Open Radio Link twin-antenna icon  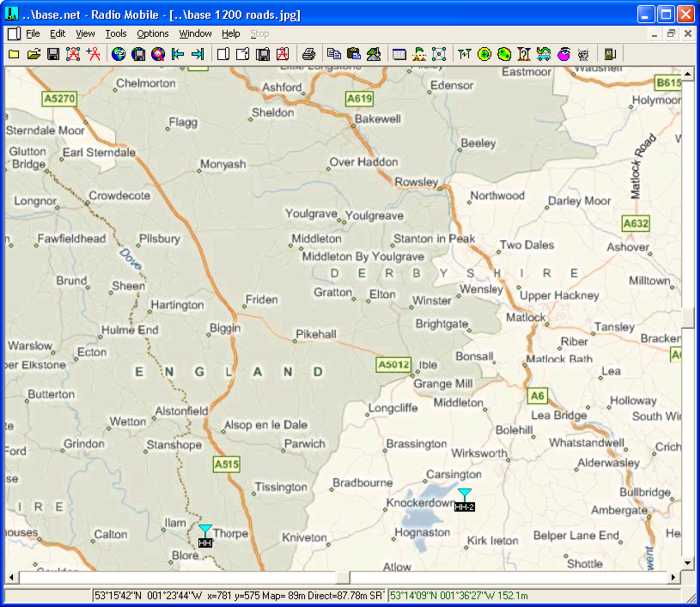point(464,54)
